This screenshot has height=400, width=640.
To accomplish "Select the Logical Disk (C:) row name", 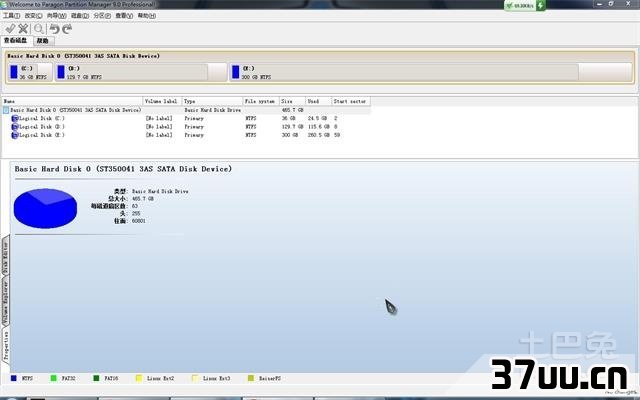I will (42, 118).
